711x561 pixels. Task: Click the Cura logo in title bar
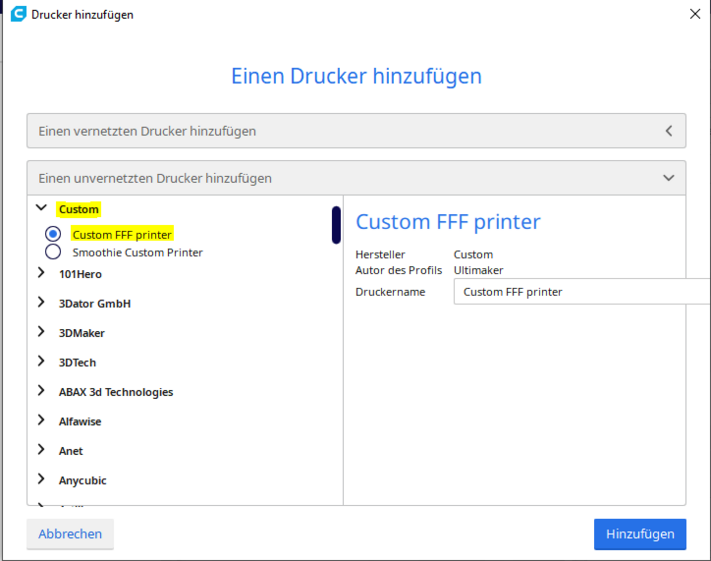coord(18,14)
